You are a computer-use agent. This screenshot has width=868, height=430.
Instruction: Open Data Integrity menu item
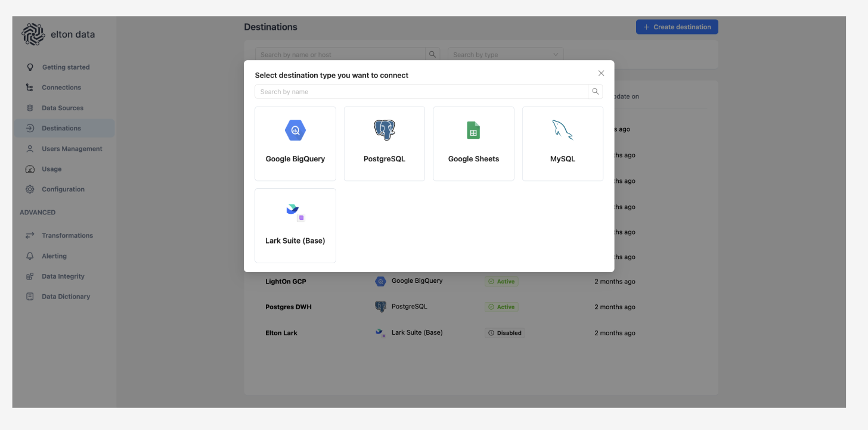pos(63,276)
